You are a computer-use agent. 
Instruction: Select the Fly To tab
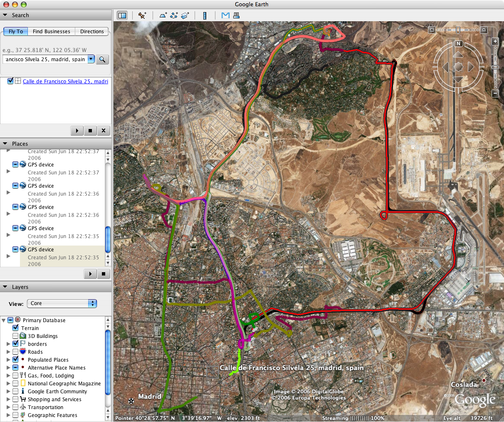pyautogui.click(x=16, y=32)
